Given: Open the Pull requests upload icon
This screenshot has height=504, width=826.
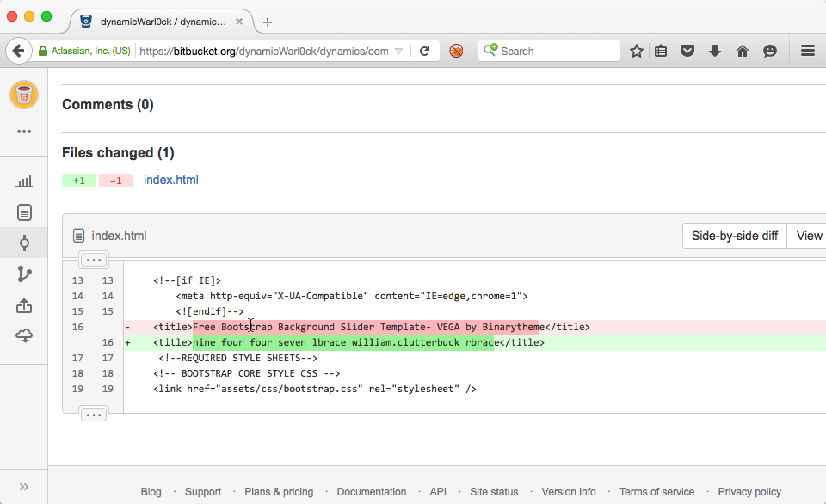Looking at the screenshot, I should (24, 305).
